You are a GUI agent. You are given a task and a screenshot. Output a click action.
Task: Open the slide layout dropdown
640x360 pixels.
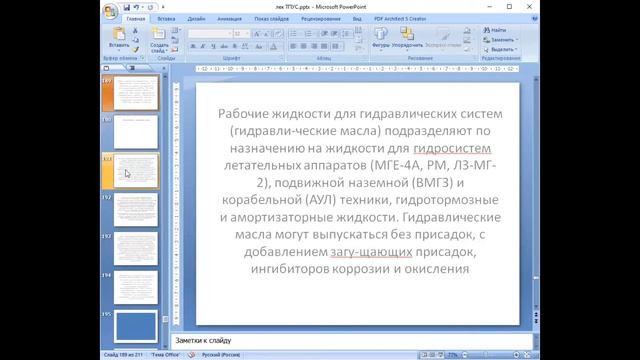pos(176,31)
